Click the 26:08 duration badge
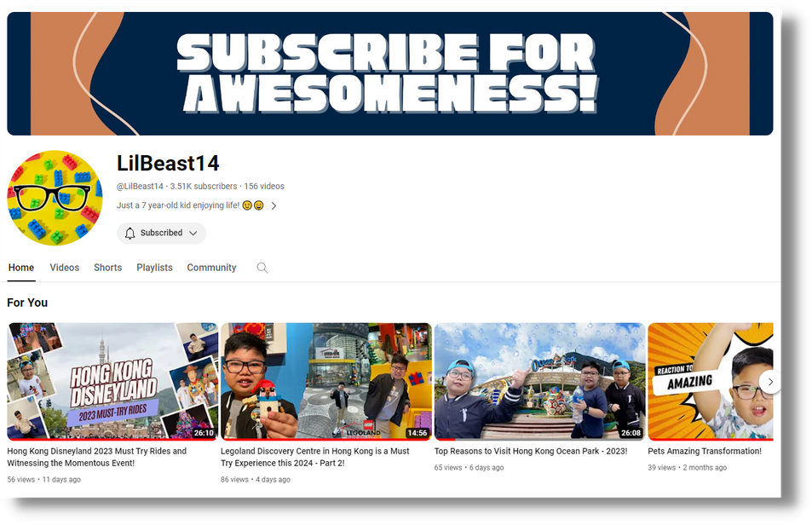This screenshot has width=812, height=525. pos(631,433)
